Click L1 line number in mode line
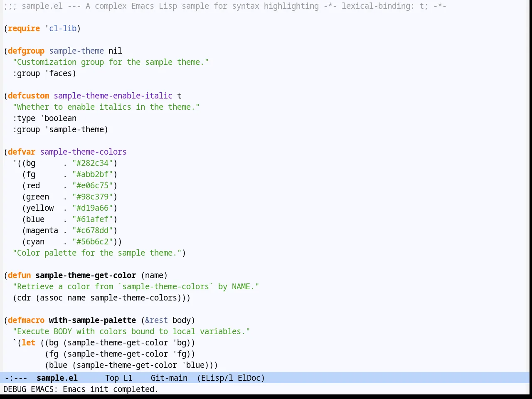Screen dimensions: 532x399 click(x=128, y=378)
